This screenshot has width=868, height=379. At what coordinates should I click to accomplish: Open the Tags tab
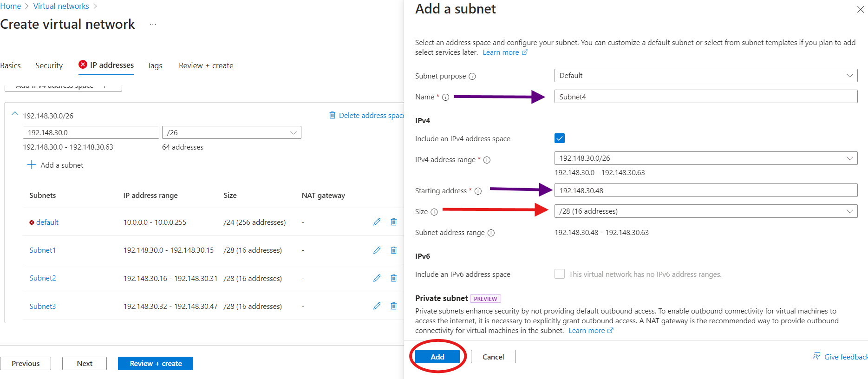click(x=155, y=65)
